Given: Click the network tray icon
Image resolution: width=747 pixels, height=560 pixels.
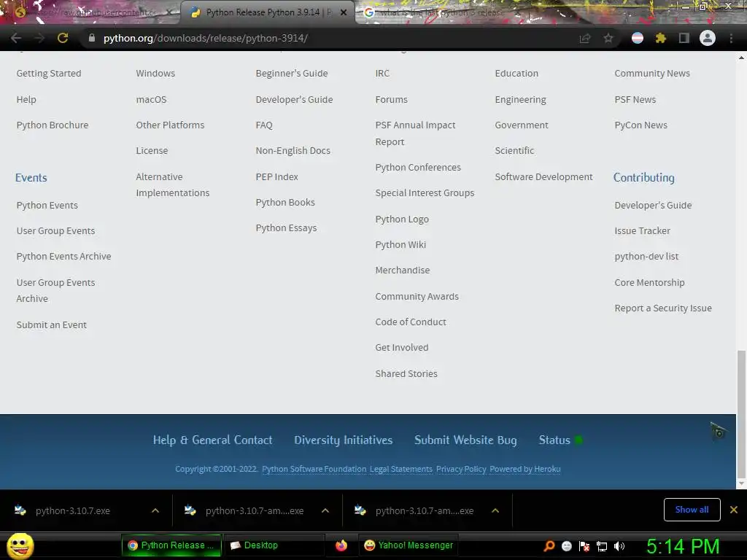Looking at the screenshot, I should (x=602, y=546).
